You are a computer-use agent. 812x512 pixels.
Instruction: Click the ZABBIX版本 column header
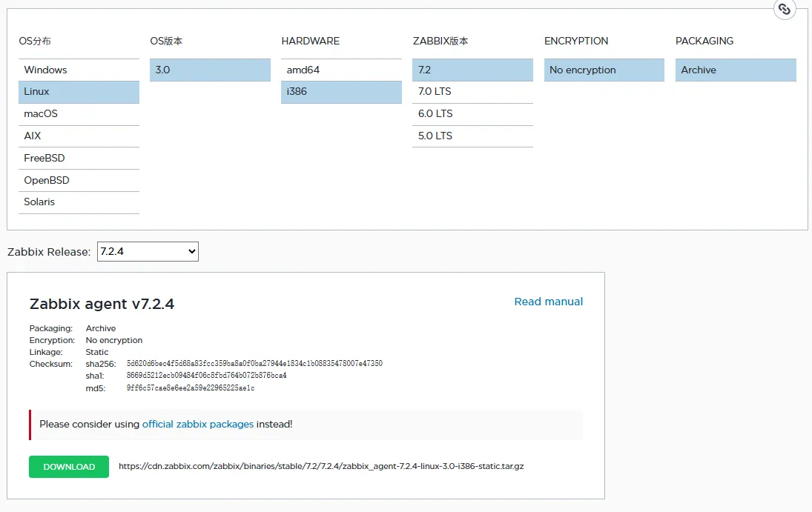pyautogui.click(x=440, y=41)
